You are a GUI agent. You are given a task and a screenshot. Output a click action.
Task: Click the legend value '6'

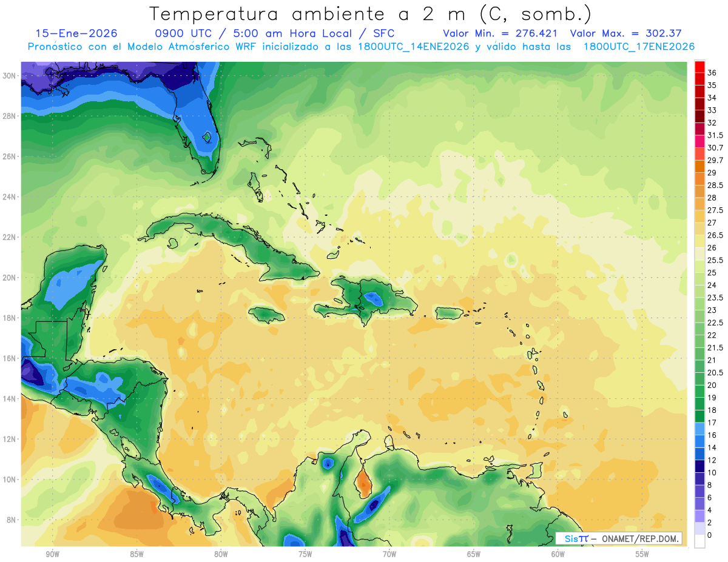coord(710,497)
